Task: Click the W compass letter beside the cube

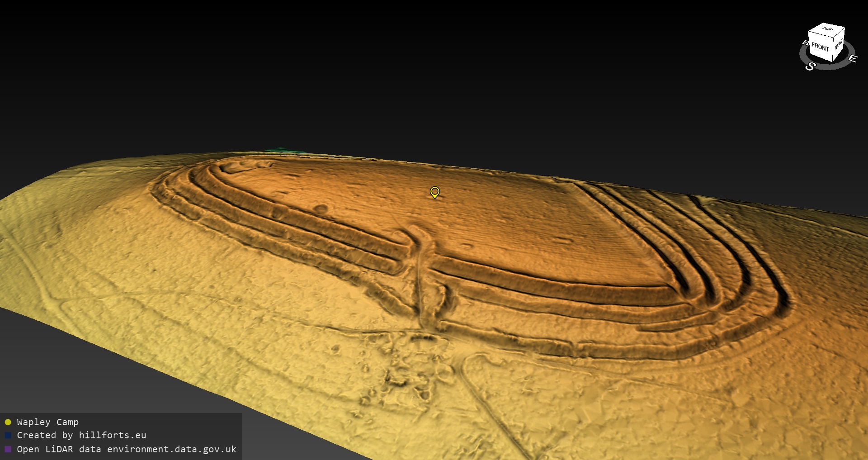Action: pyautogui.click(x=805, y=43)
